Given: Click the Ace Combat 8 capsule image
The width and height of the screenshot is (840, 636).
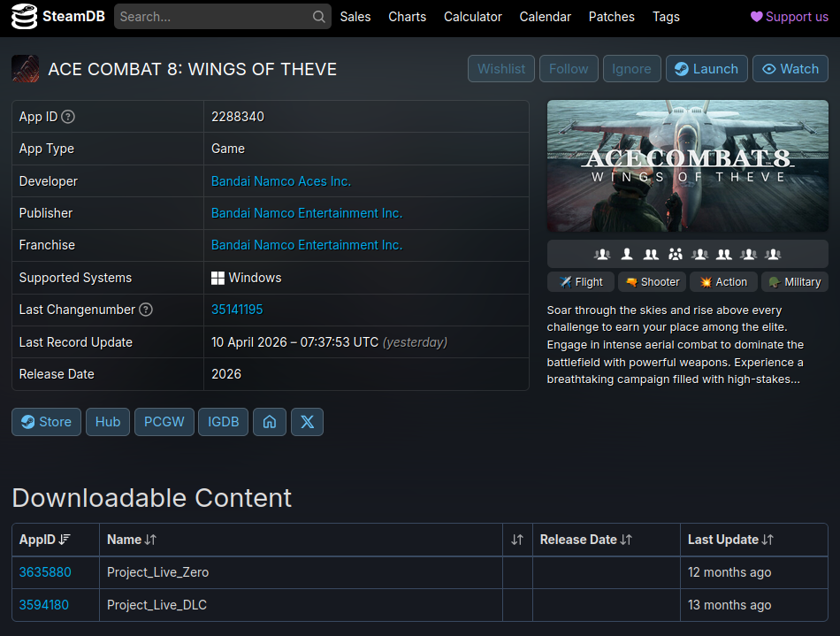Looking at the screenshot, I should point(687,166).
